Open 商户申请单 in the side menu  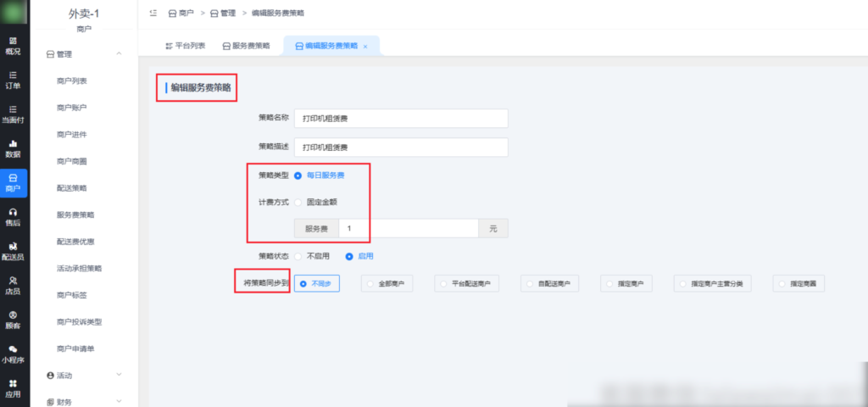[x=75, y=348]
